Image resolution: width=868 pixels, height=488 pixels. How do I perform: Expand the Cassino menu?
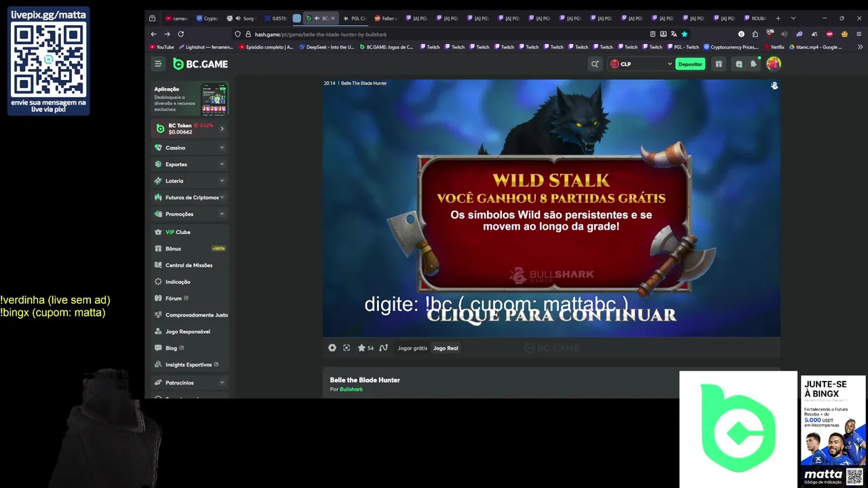191,148
